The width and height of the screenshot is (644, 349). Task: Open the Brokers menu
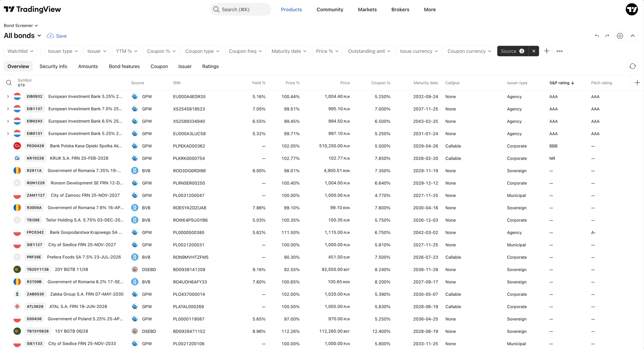[400, 10]
